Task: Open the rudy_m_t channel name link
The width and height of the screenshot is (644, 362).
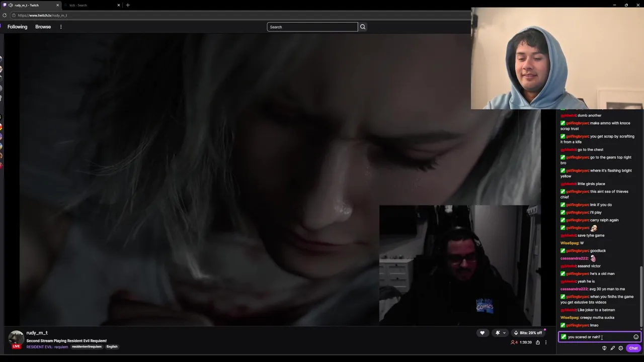Action: [x=37, y=333]
